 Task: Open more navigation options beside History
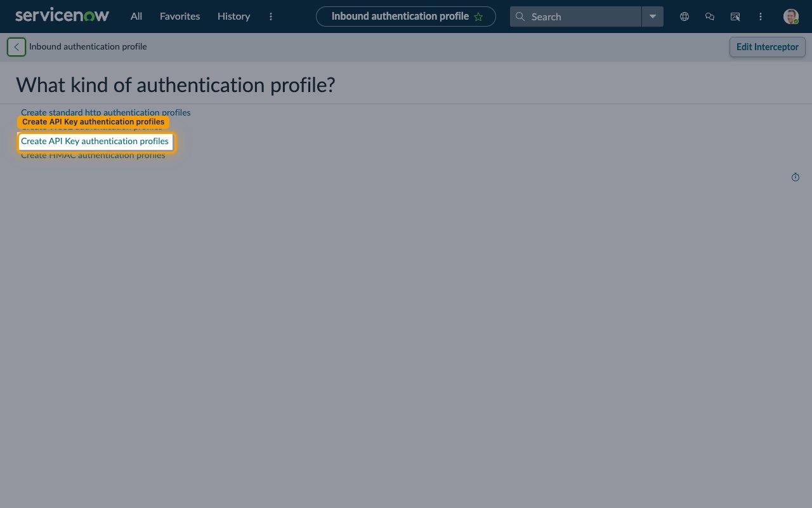coord(271,17)
